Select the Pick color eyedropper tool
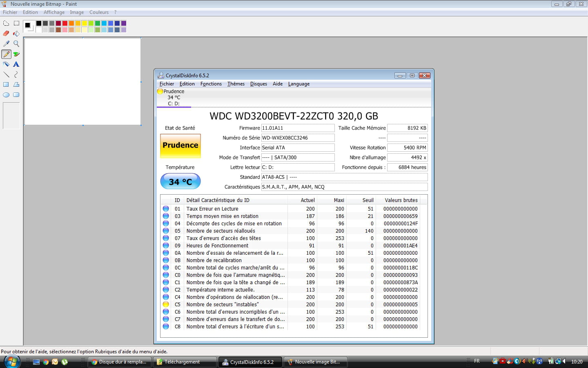 [6, 44]
